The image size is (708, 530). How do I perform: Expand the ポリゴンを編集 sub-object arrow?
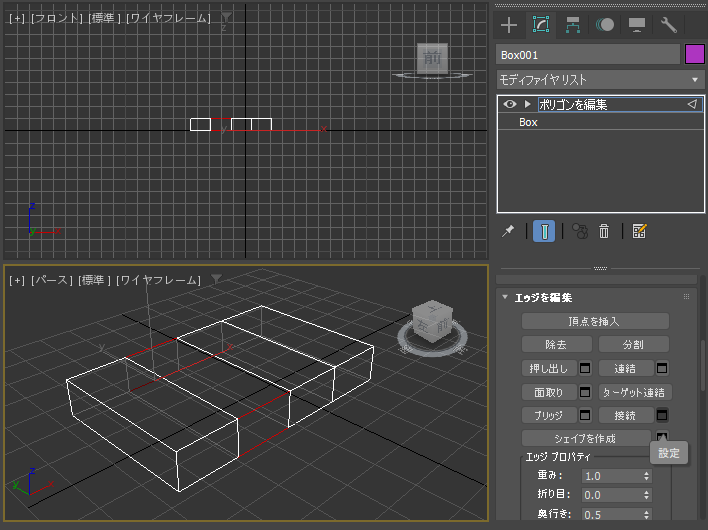point(527,104)
